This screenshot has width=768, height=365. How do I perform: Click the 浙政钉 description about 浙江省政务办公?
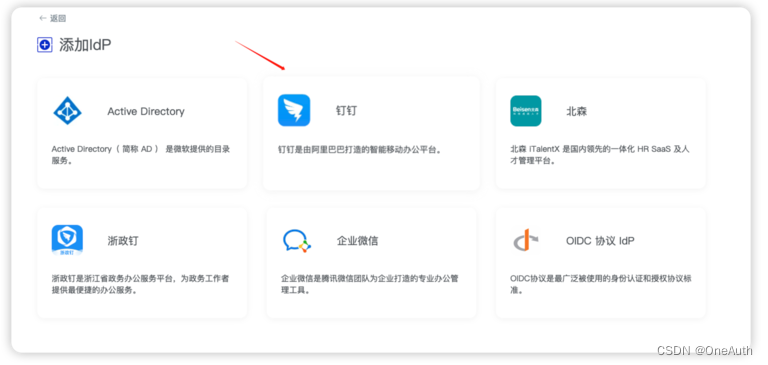(140, 284)
